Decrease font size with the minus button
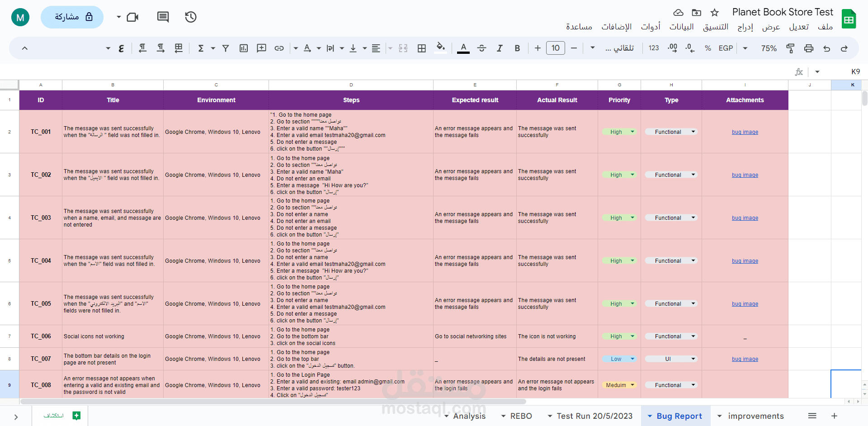Image resolution: width=868 pixels, height=426 pixels. (574, 48)
